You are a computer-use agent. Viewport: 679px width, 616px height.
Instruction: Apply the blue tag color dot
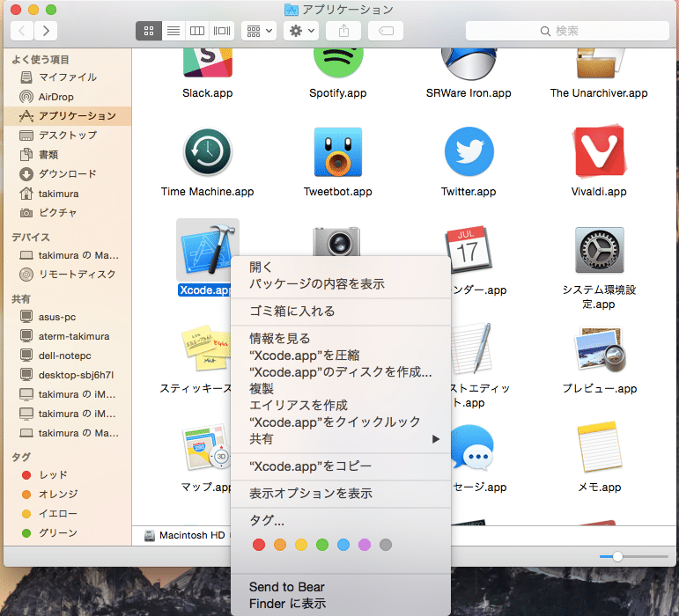tap(343, 545)
